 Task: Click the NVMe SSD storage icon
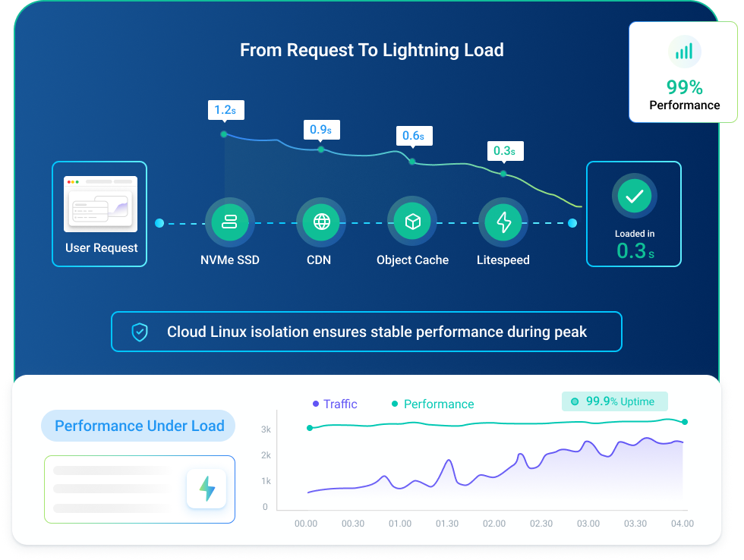point(229,222)
